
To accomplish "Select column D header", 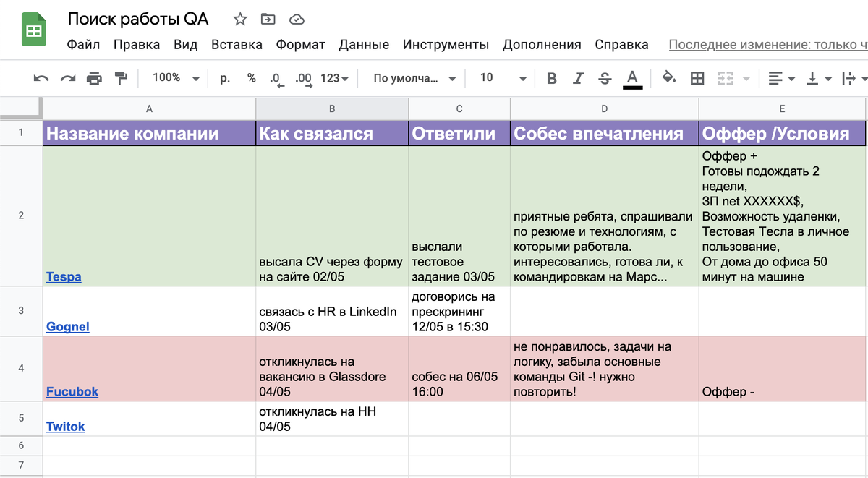I will [605, 109].
